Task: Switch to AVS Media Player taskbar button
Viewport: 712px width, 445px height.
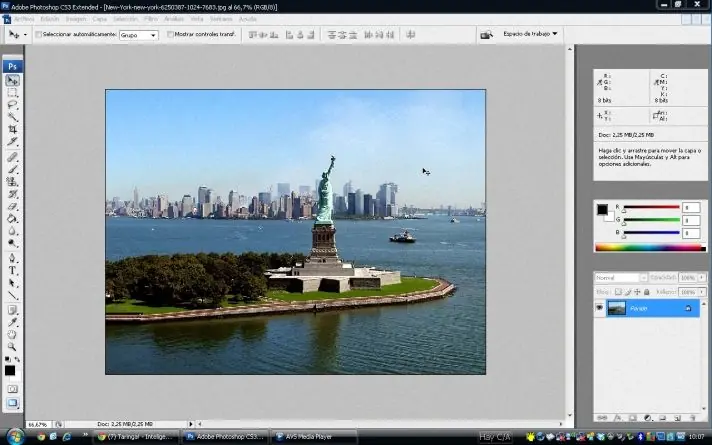Action: tap(314, 436)
